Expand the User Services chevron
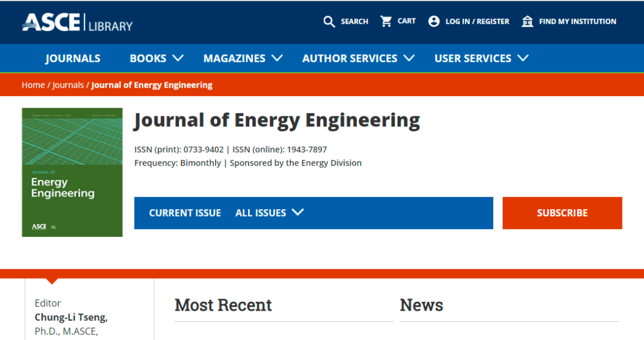The width and height of the screenshot is (644, 340). click(x=523, y=58)
